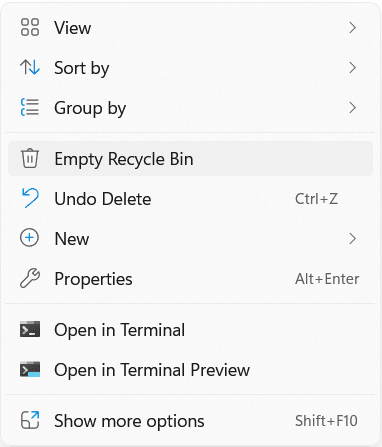The height and width of the screenshot is (447, 382).
Task: Expand the New submenu chevron
Action: click(353, 239)
